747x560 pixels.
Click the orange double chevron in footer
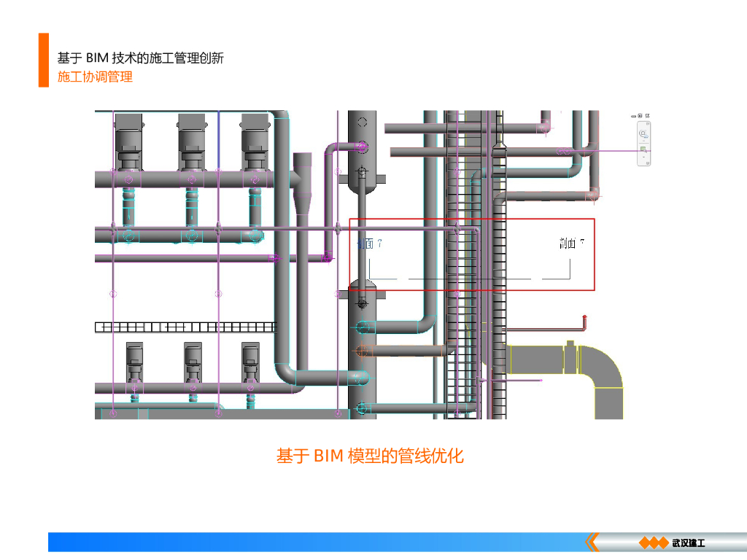click(x=592, y=542)
